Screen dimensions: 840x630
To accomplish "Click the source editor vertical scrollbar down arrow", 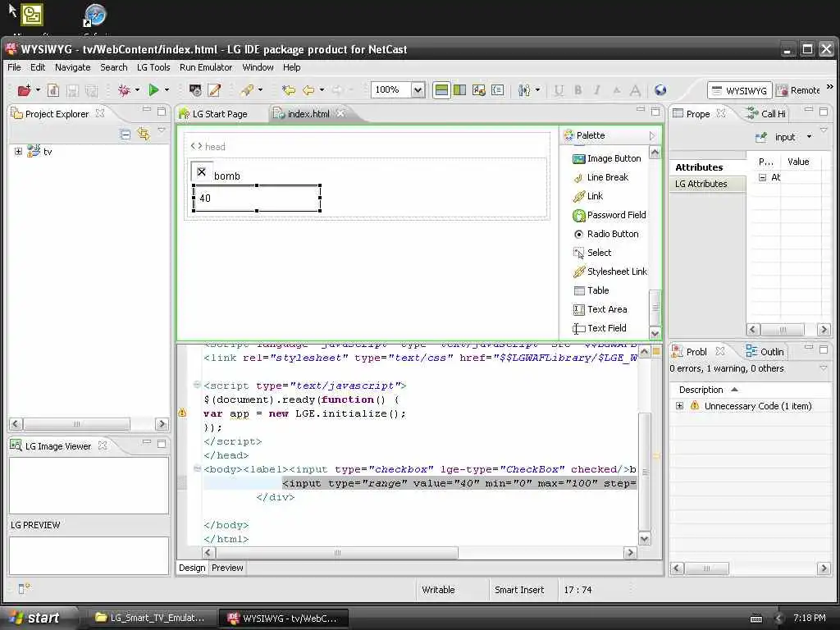I will point(645,539).
